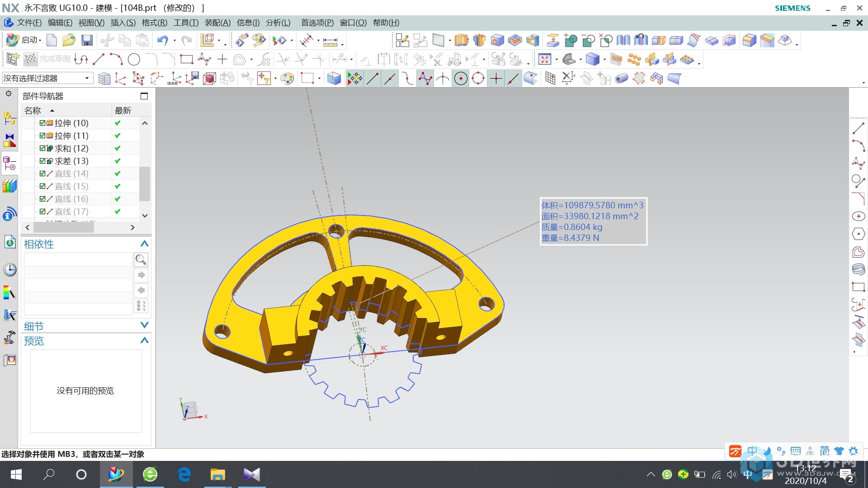The image size is (868, 488).
Task: Apply the Subtract boolean tool
Action: (x=588, y=41)
